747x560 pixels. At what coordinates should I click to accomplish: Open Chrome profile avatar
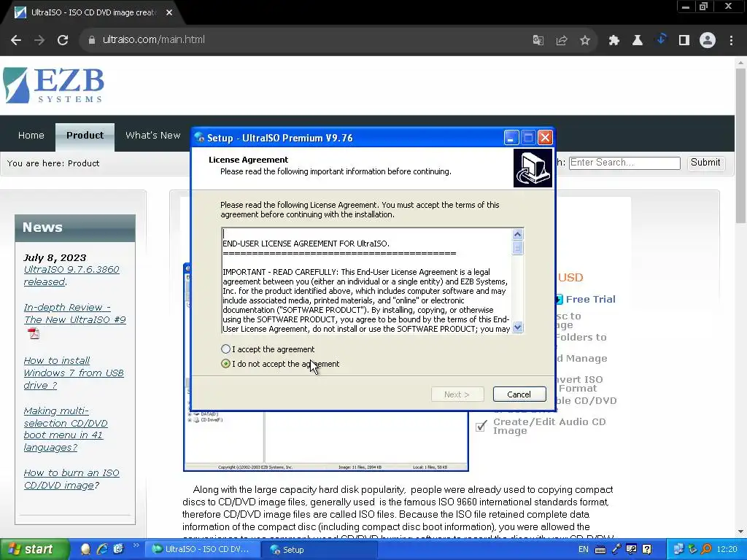click(x=708, y=41)
